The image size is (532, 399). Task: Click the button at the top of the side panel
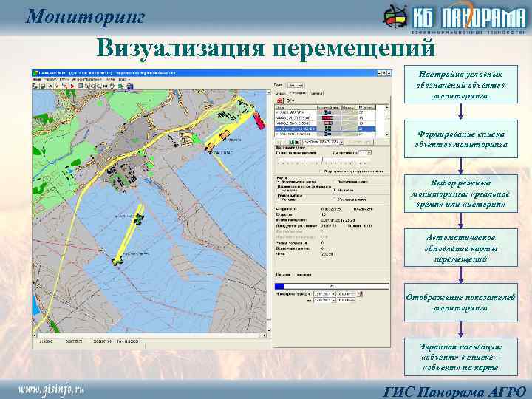(x=295, y=85)
